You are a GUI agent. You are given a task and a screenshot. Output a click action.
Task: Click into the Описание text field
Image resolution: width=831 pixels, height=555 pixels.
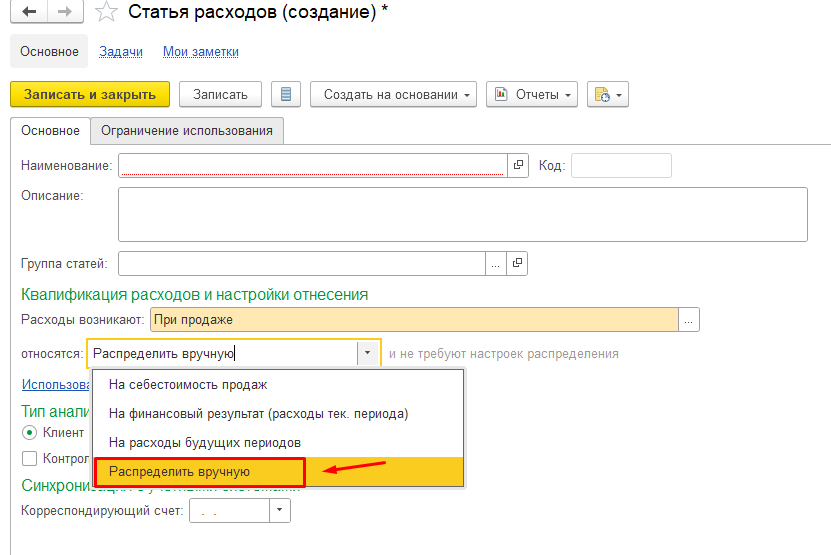pyautogui.click(x=462, y=214)
